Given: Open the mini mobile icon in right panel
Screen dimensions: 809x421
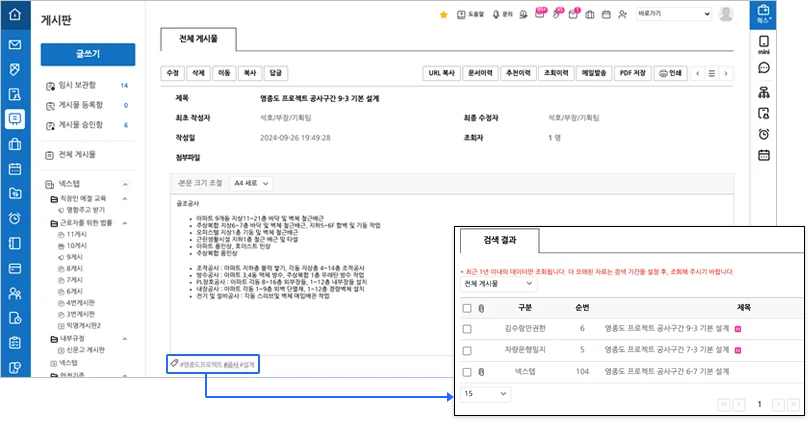Looking at the screenshot, I should [x=763, y=44].
